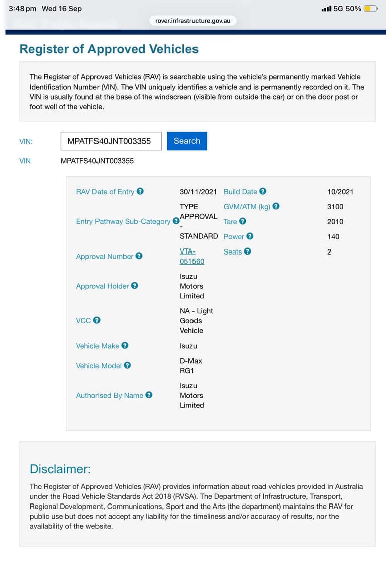Tap the rover.infrastructure.gov.au address bar
Viewport: 386px width, 588px height.
pyautogui.click(x=193, y=21)
